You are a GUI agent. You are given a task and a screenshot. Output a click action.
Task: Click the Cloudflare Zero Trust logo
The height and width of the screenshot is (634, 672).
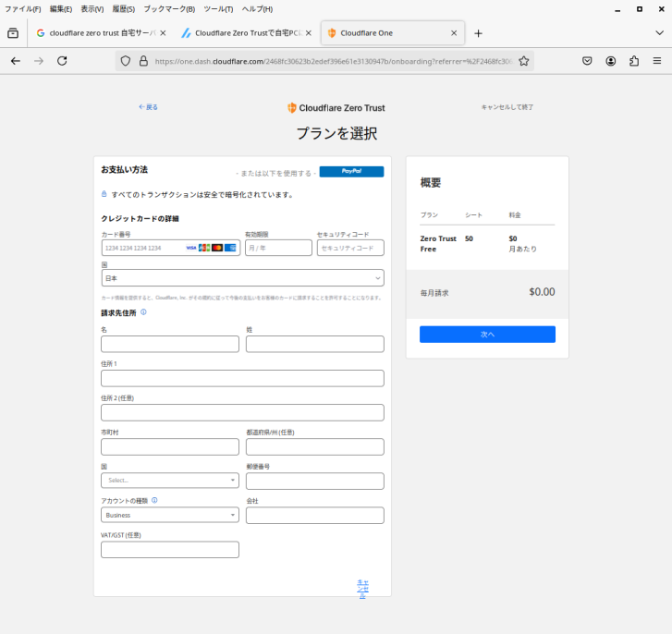(x=336, y=108)
